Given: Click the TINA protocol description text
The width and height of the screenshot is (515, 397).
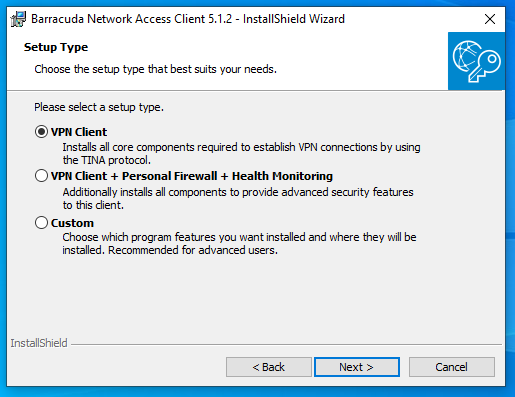Looking at the screenshot, I should 241,154.
